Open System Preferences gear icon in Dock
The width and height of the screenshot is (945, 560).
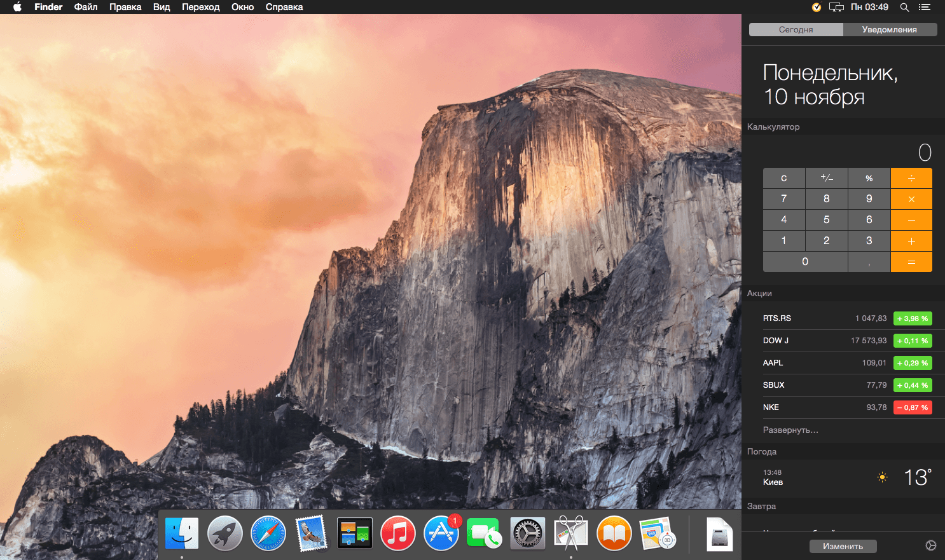point(528,533)
